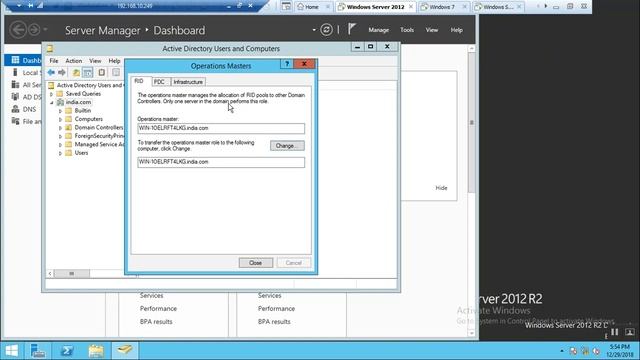Switch to the PDC tab
The width and height of the screenshot is (640, 360).
click(160, 82)
